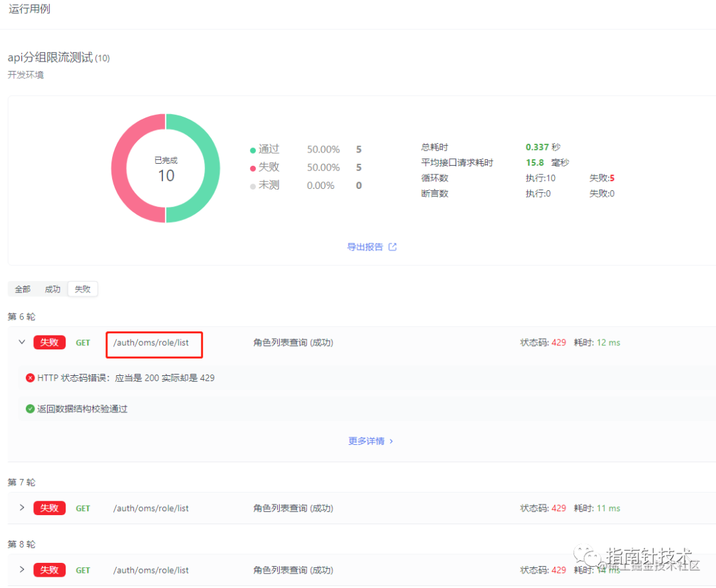Image resolution: width=716 pixels, height=588 pixels.
Task: Click the 失败 badge in round 7
Action: pyautogui.click(x=49, y=508)
